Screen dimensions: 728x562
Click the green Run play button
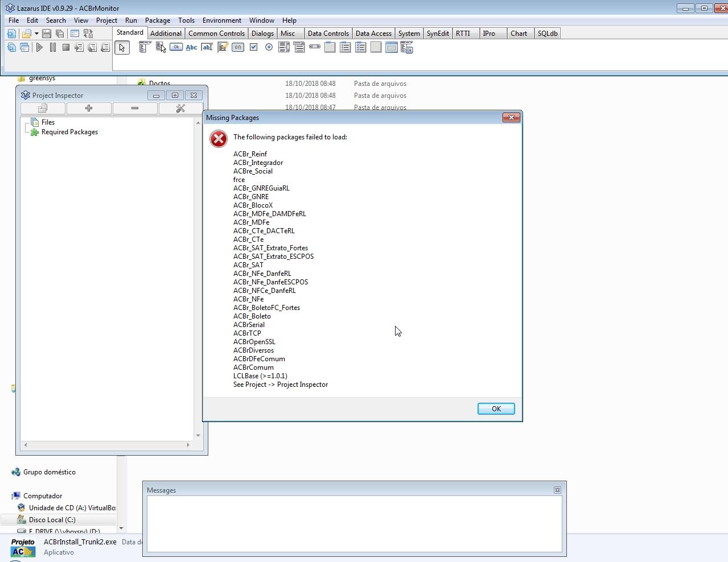click(39, 48)
